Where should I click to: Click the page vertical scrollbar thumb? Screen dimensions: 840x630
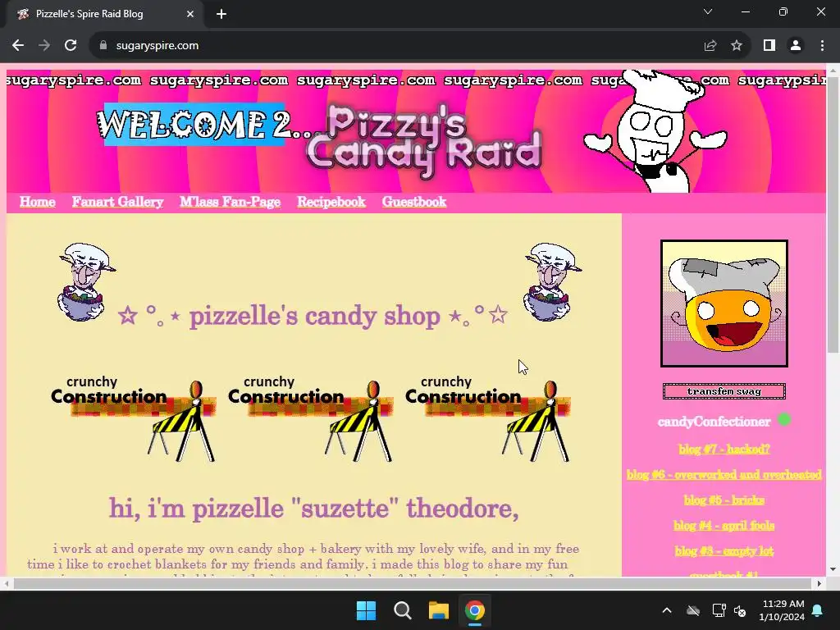833,214
